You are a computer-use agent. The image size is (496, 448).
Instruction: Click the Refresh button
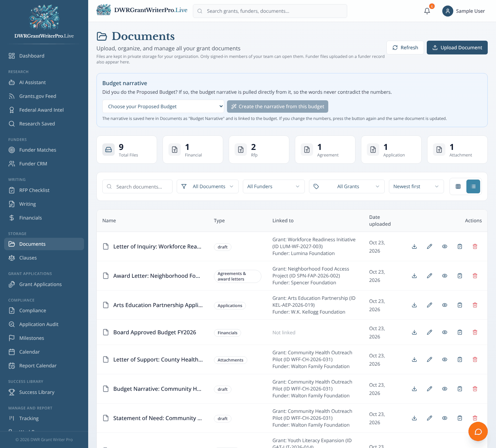coord(405,48)
